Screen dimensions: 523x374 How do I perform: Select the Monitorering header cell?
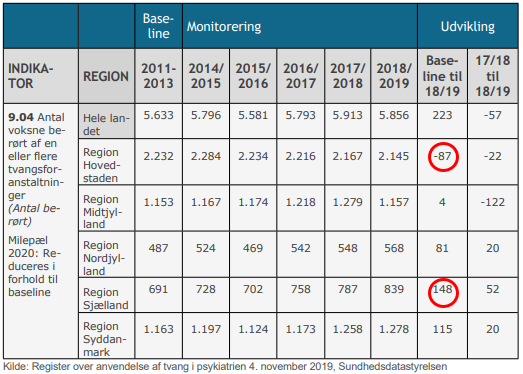pos(300,26)
